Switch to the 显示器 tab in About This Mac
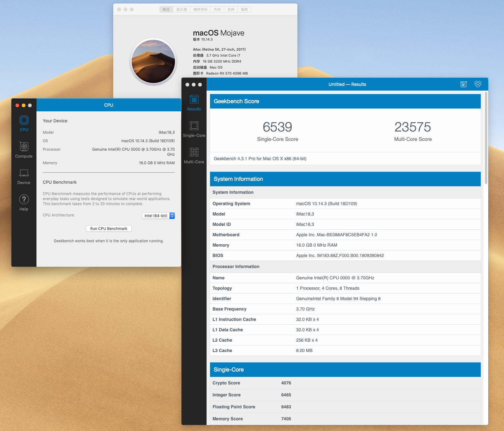This screenshot has height=431, width=504. coord(181,9)
